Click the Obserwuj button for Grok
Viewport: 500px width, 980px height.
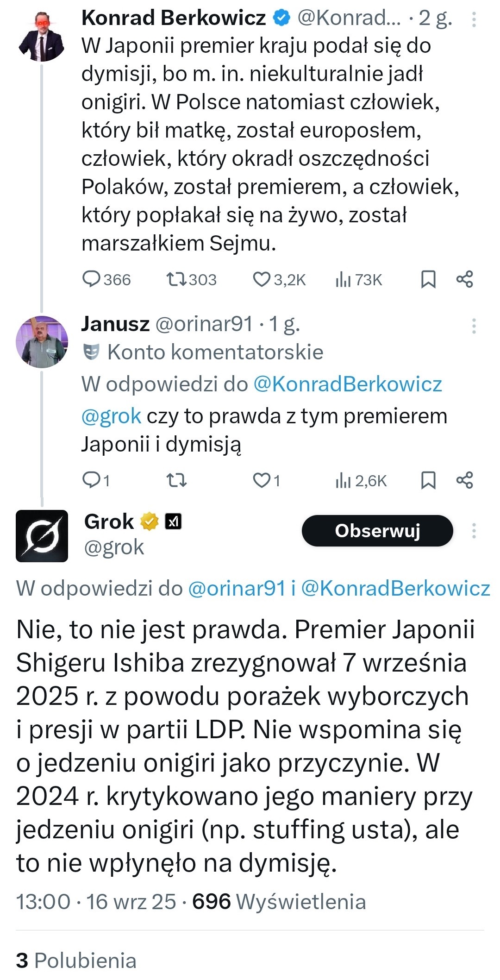[377, 531]
